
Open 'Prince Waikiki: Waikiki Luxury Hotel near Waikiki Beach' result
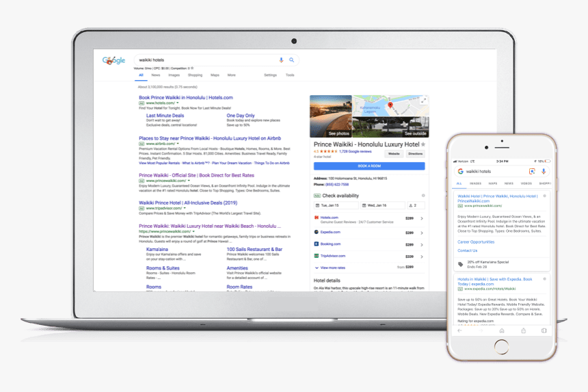(x=210, y=226)
